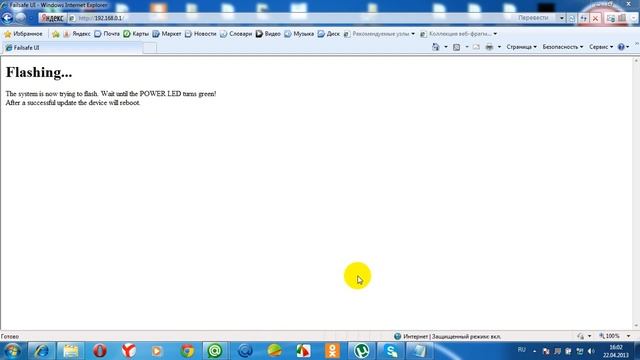Select the Failsafe UI tab
640x360 pixels.
(73, 48)
